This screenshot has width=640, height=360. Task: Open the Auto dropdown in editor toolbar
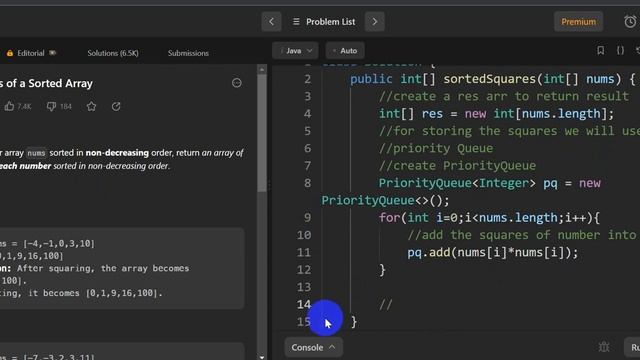(x=345, y=51)
